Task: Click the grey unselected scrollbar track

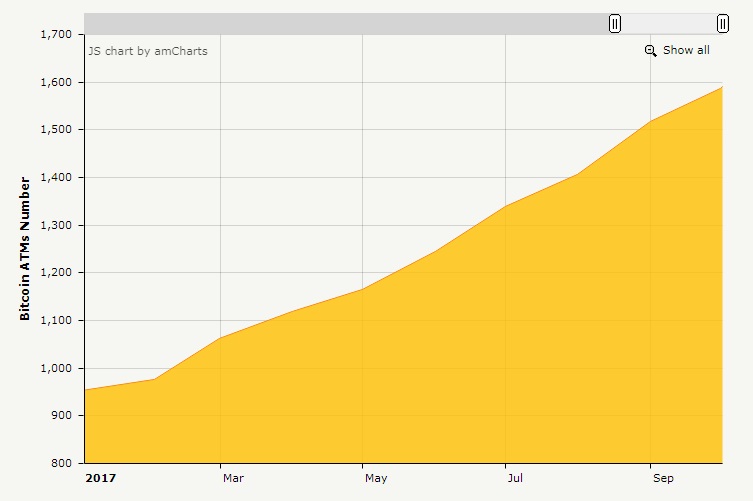Action: pos(346,24)
